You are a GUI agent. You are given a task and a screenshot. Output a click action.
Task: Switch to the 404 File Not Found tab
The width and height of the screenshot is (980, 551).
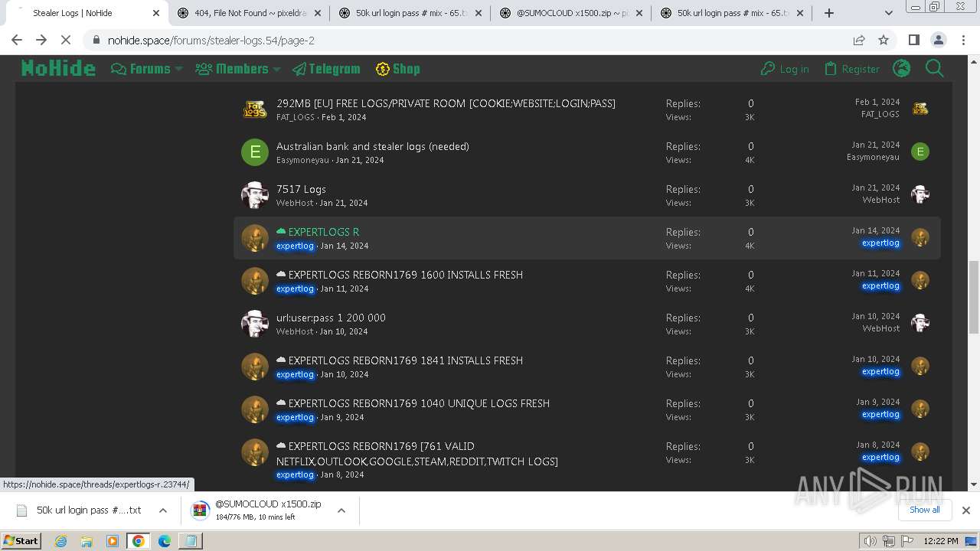[x=250, y=13]
